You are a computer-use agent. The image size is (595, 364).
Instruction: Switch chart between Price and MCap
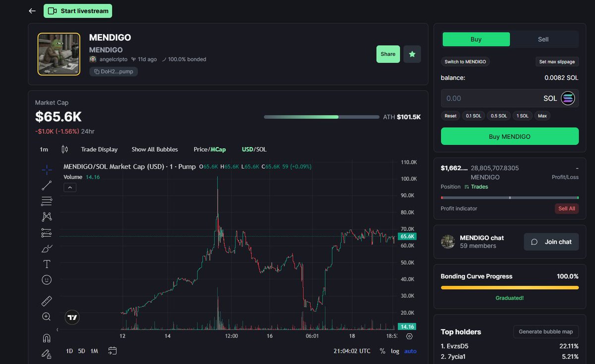pos(210,149)
